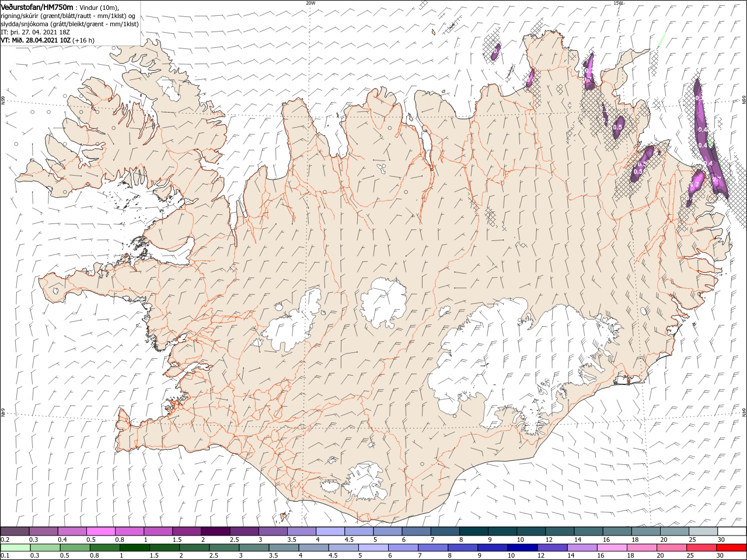Screen dimensions: 747x560
Task: Click the lower legend swatch starting at 25
Action: (x=701, y=548)
